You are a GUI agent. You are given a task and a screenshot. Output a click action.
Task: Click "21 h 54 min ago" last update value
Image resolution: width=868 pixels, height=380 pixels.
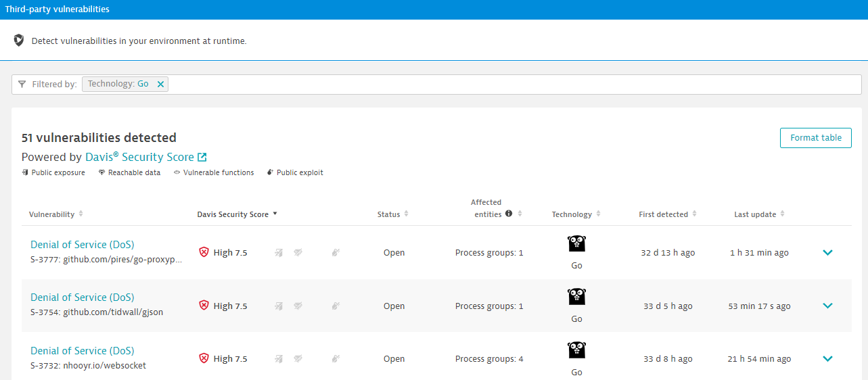point(759,359)
